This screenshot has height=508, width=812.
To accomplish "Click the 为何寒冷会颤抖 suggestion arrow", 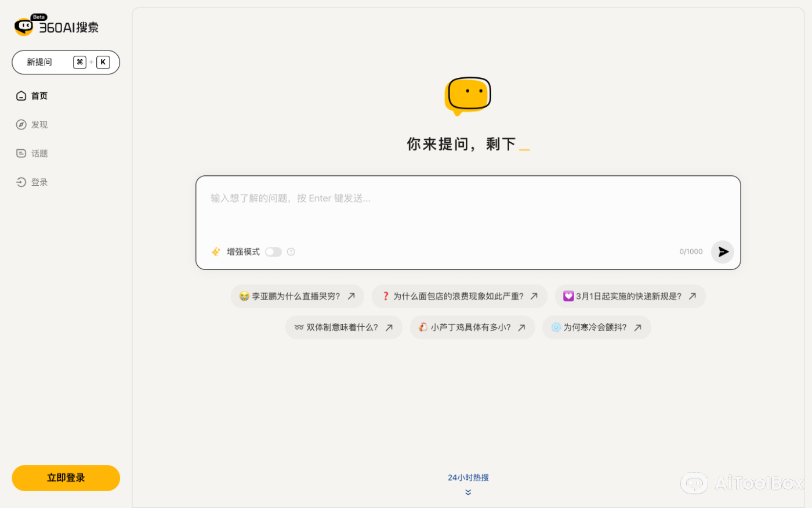I will 637,327.
